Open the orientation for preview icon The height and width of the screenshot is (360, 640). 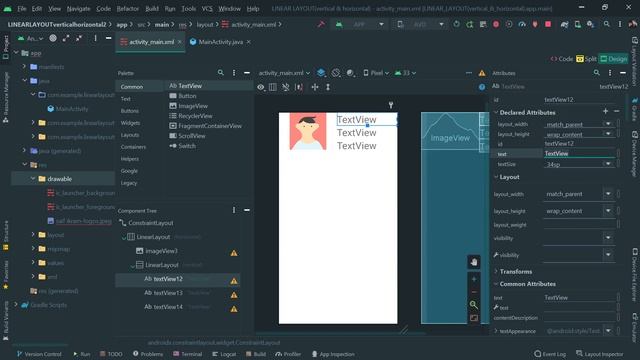coord(336,73)
